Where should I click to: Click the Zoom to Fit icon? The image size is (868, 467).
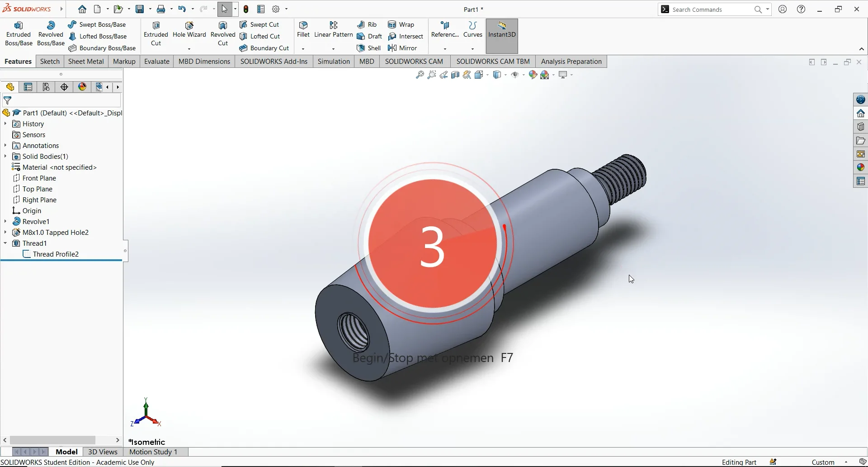[420, 75]
